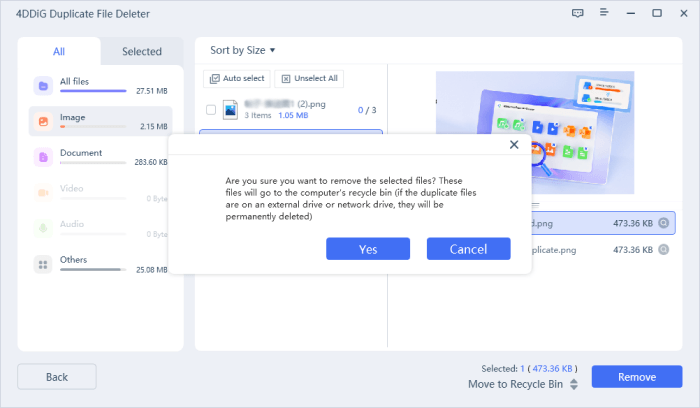700x408 pixels.
Task: Click the Image category icon
Action: pos(43,121)
